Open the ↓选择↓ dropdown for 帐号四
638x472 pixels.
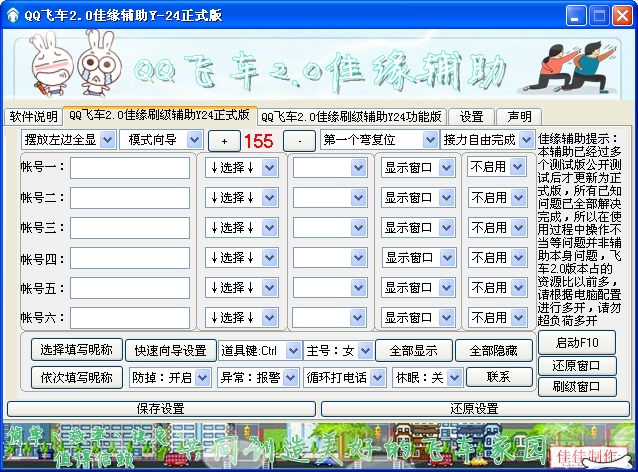coord(242,258)
